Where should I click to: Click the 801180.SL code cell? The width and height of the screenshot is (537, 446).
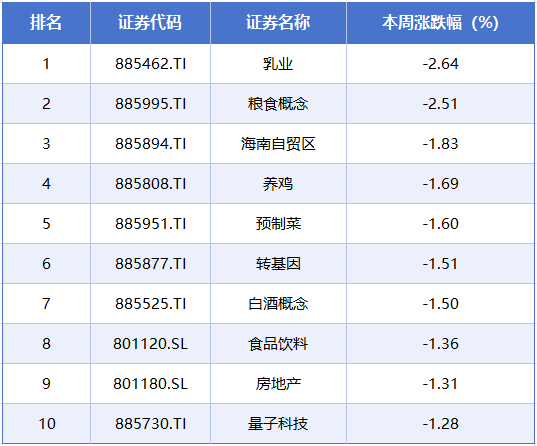point(150,384)
